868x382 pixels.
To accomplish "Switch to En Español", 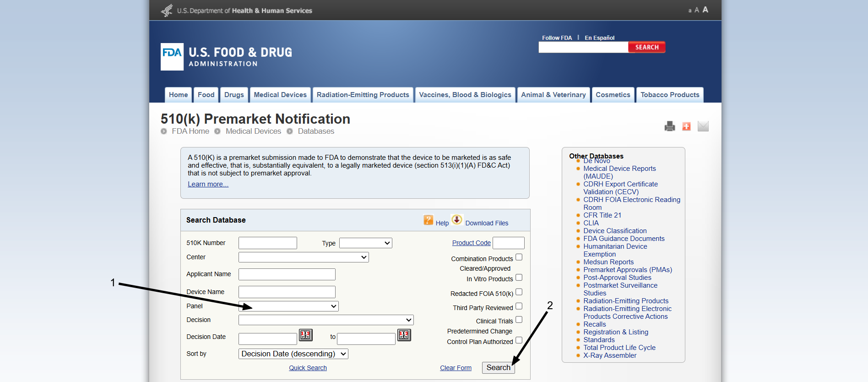I will (599, 38).
